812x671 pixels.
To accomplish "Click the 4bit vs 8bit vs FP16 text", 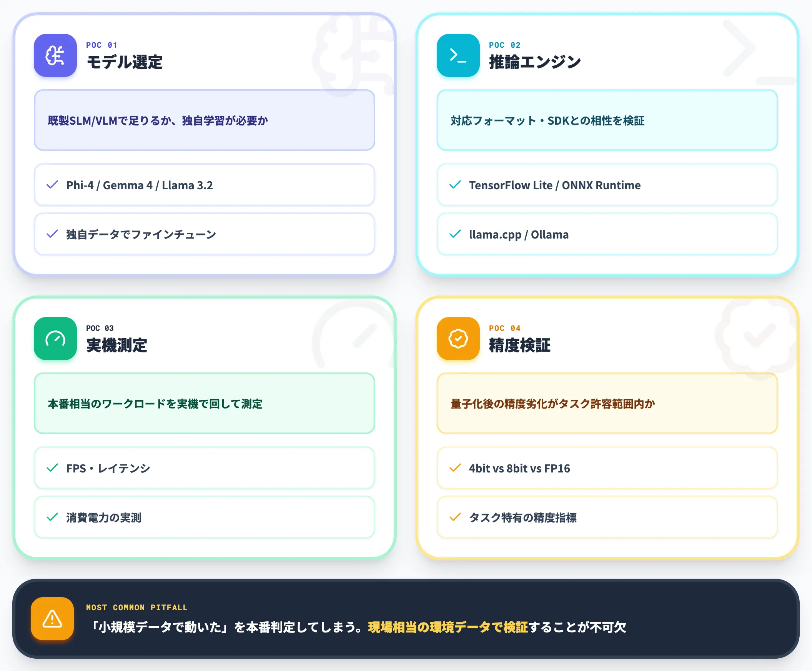I will click(x=519, y=469).
